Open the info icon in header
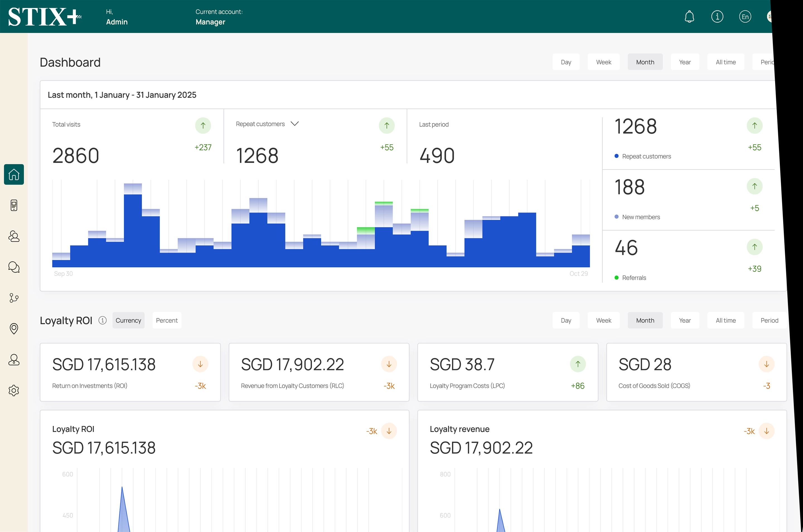This screenshot has height=532, width=803. [x=717, y=17]
